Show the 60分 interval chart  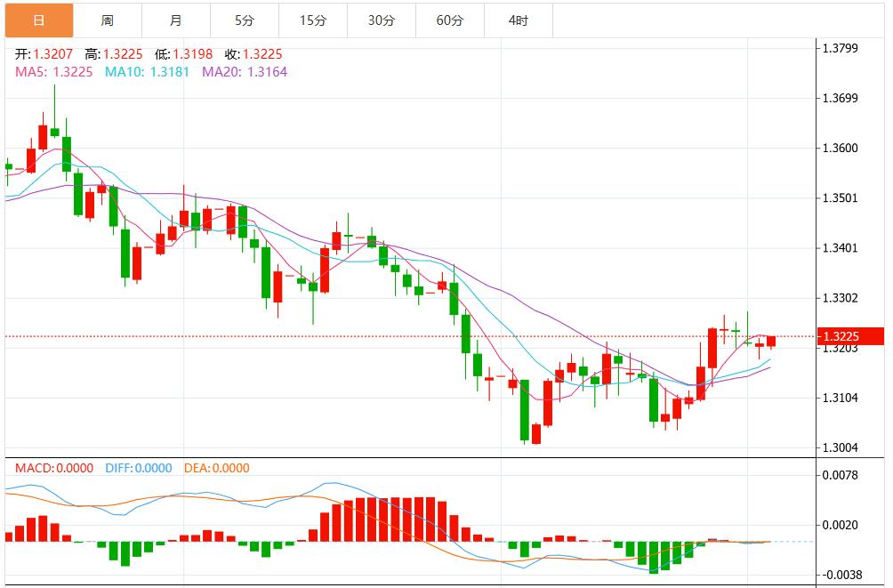click(x=449, y=20)
